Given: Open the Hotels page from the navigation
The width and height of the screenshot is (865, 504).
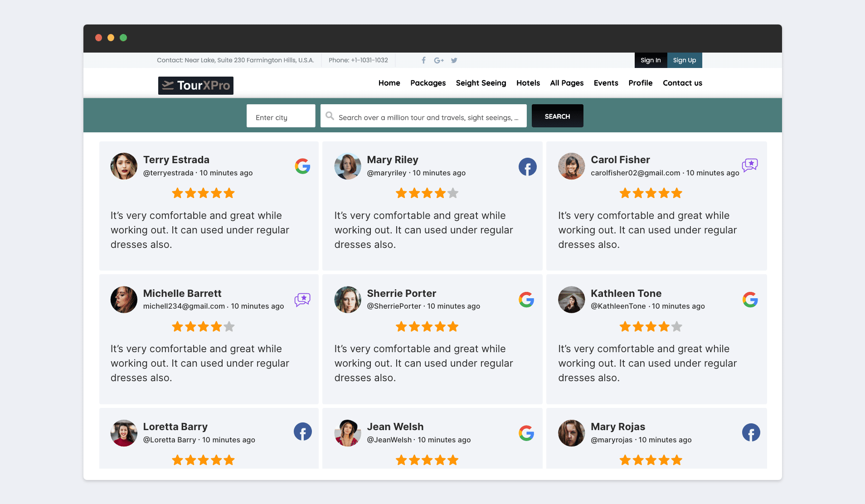Looking at the screenshot, I should (528, 83).
